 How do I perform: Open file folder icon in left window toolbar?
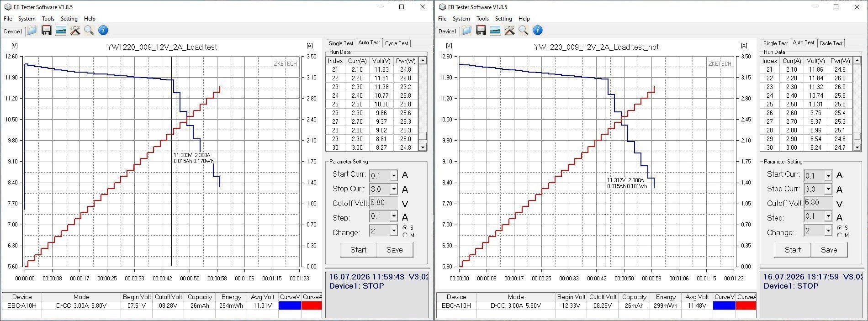[32, 31]
